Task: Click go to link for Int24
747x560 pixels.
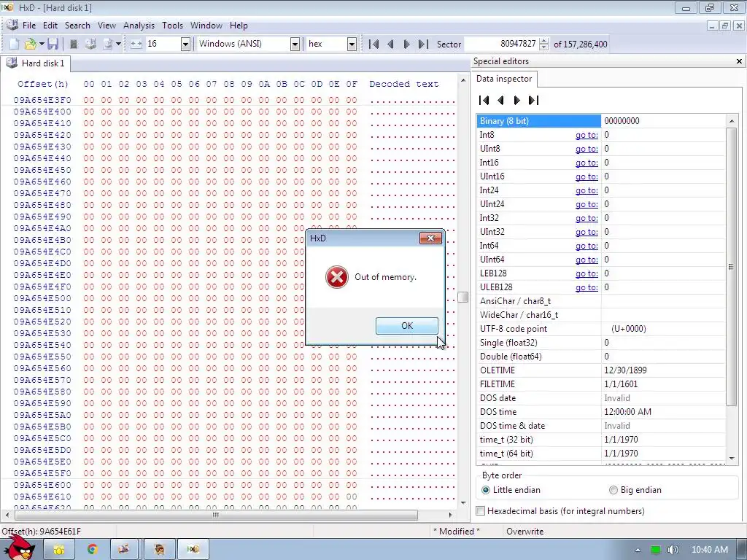Action: click(587, 190)
